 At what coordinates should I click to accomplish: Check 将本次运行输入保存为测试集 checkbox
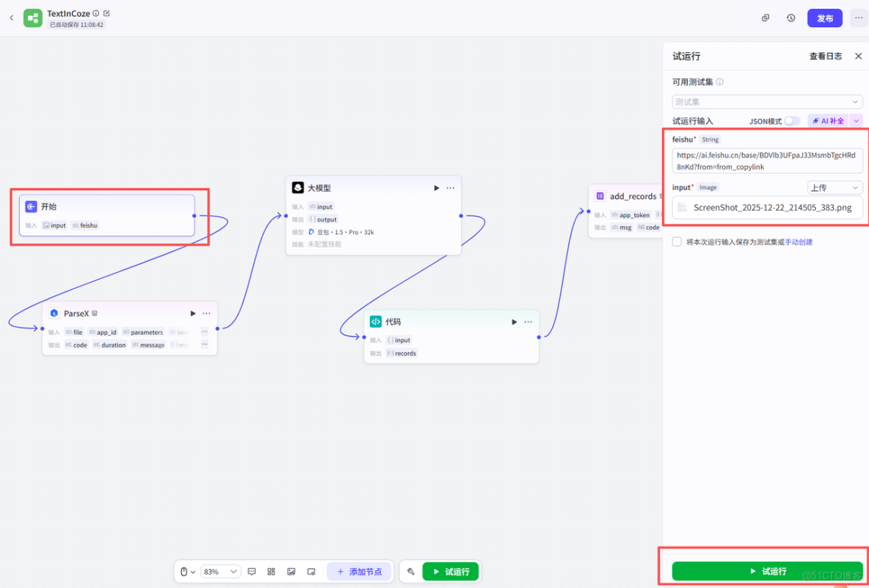pos(676,242)
